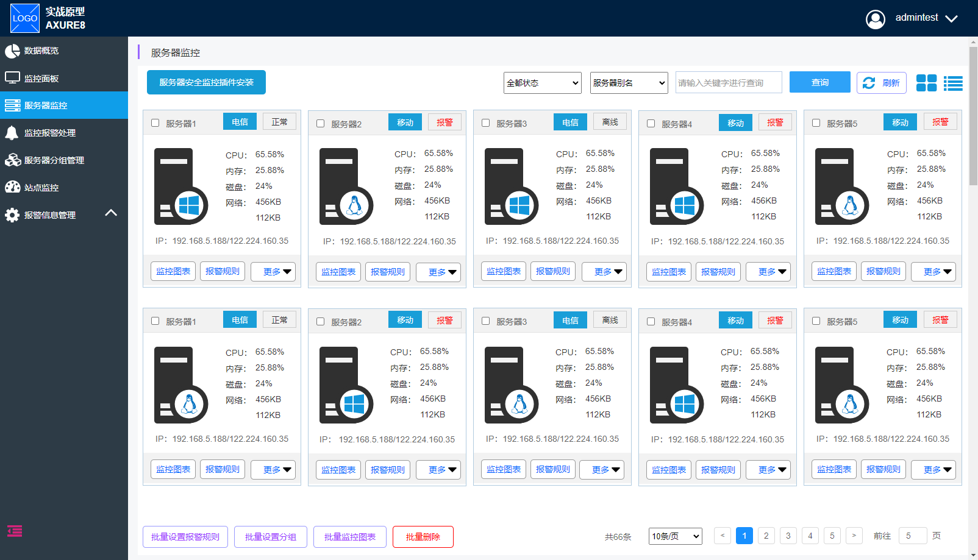This screenshot has width=978, height=560.
Task: Click the red sidebar collapse icon
Action: tap(15, 531)
